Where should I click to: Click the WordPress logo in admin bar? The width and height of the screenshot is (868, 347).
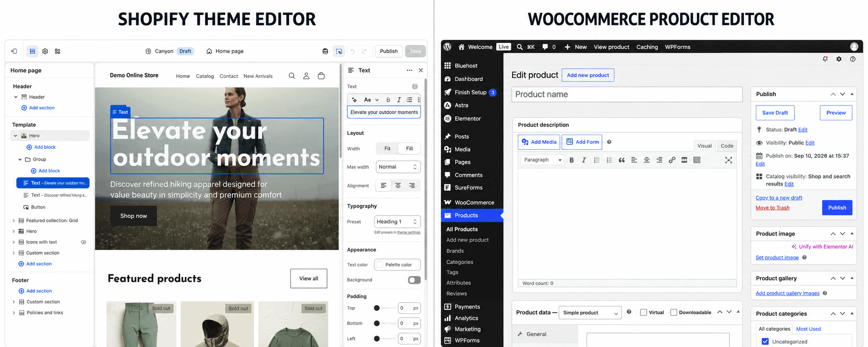(447, 47)
